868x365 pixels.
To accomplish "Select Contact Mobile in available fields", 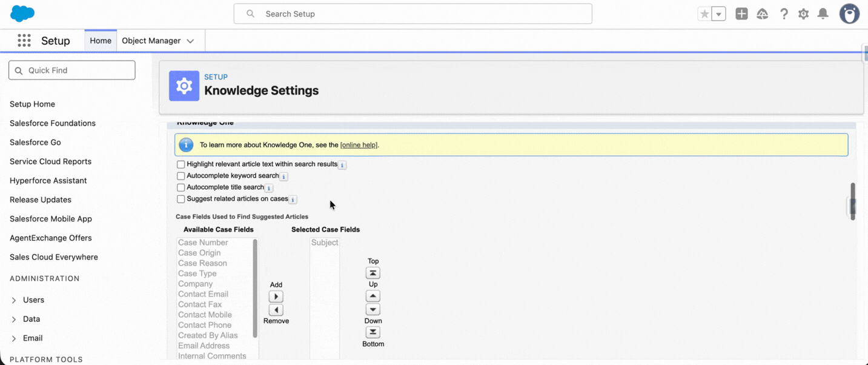I will 205,315.
